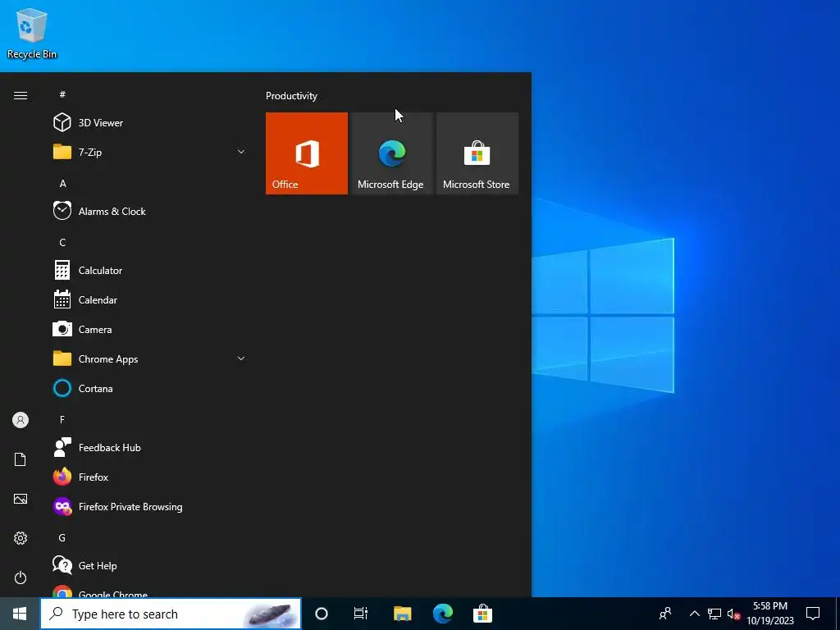Launch Cortana from the app list
The image size is (840, 630).
pos(148,388)
